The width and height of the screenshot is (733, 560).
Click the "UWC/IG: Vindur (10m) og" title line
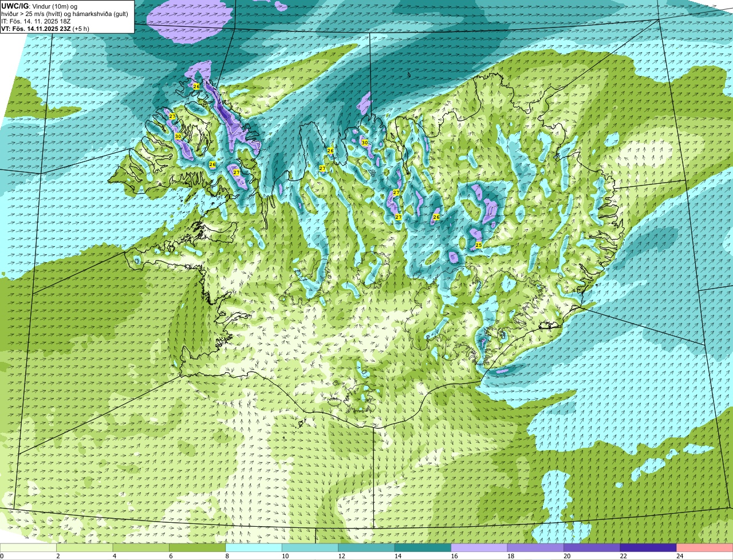(x=39, y=6)
